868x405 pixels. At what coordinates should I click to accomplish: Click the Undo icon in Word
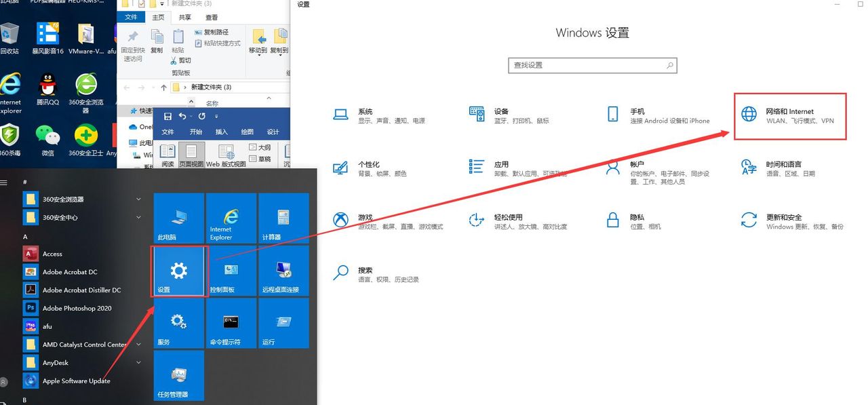(x=184, y=116)
